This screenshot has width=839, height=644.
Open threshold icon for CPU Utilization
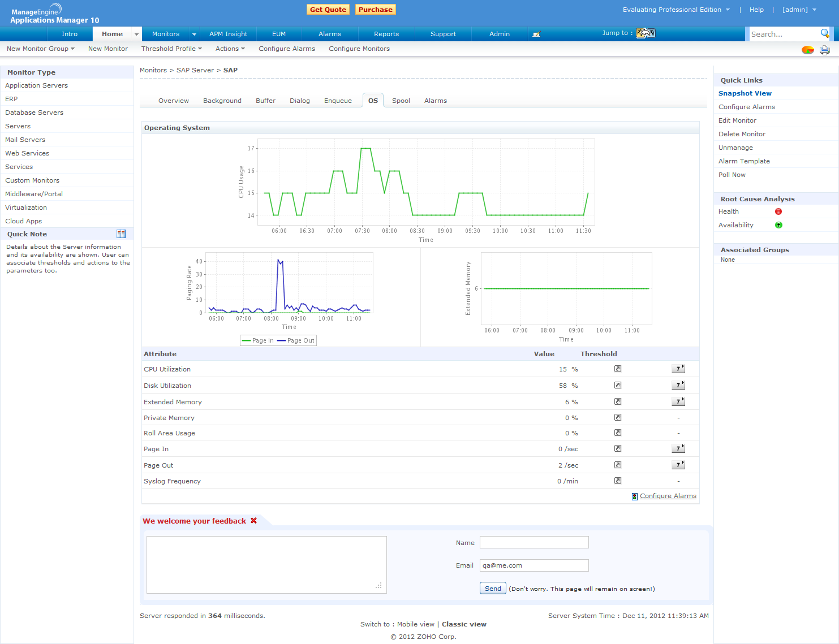tap(618, 369)
